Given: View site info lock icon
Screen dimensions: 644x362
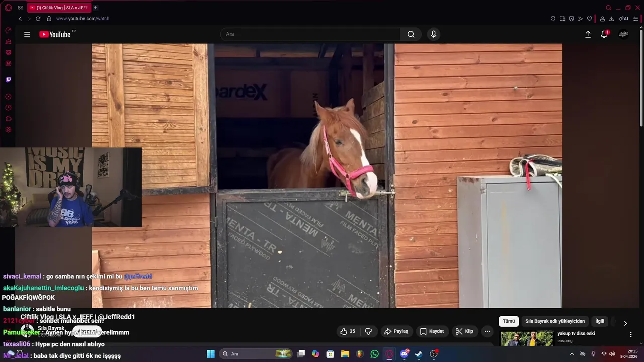Looking at the screenshot, I should pyautogui.click(x=49, y=19).
